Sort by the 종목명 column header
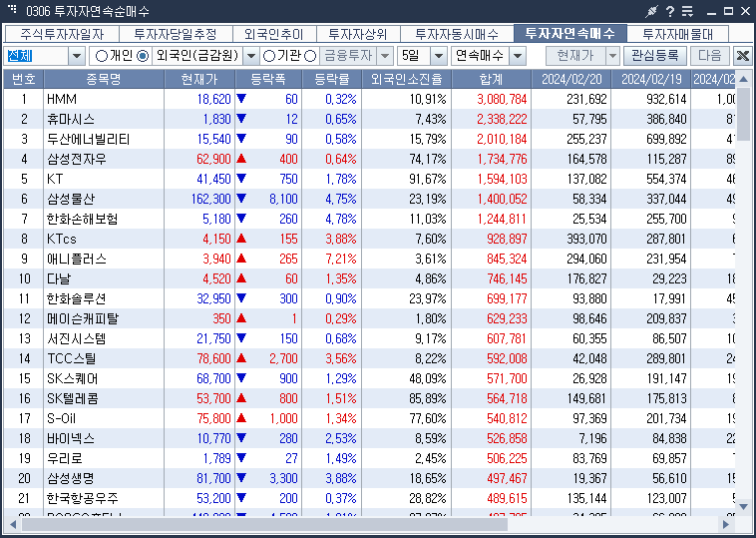The image size is (756, 538). tap(104, 79)
